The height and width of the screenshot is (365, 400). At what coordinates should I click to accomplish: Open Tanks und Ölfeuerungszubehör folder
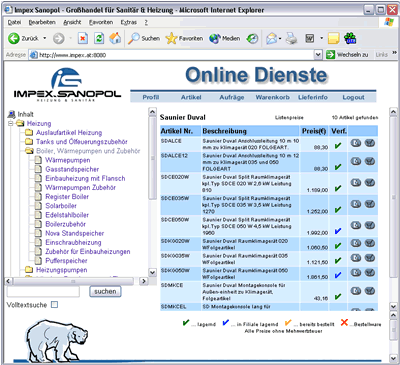click(x=82, y=142)
